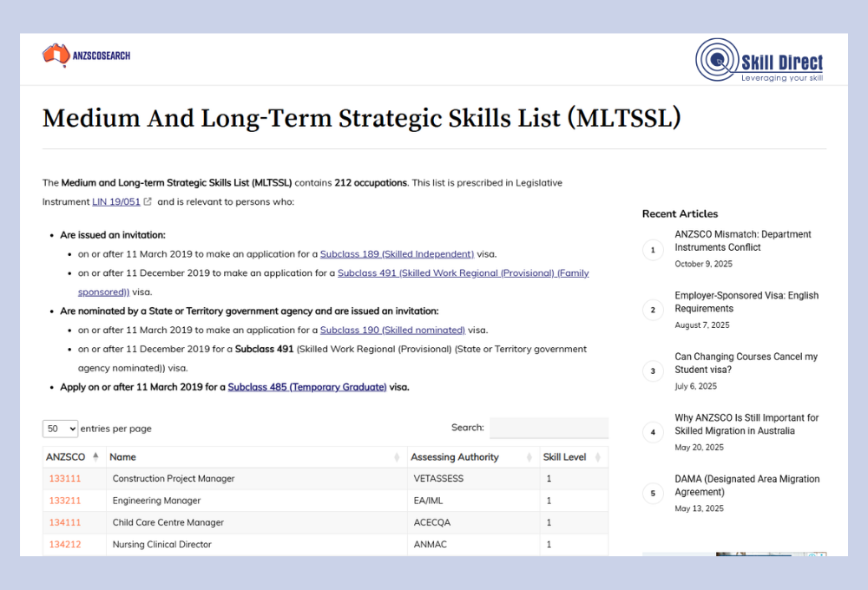Select Nursing Clinical Director row name

(x=162, y=545)
